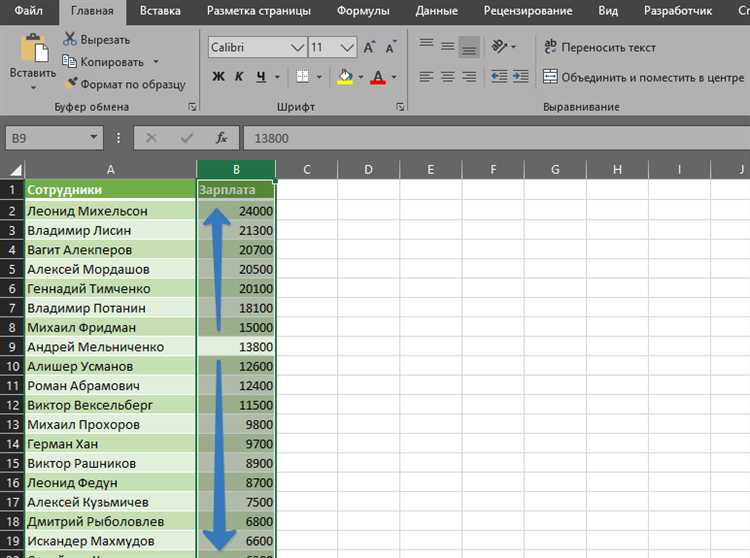Open the Данные ribbon tab
The image size is (750, 558).
[x=436, y=11]
